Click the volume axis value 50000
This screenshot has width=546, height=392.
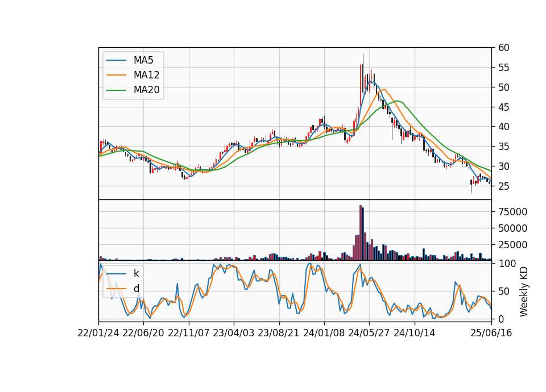pos(512,228)
